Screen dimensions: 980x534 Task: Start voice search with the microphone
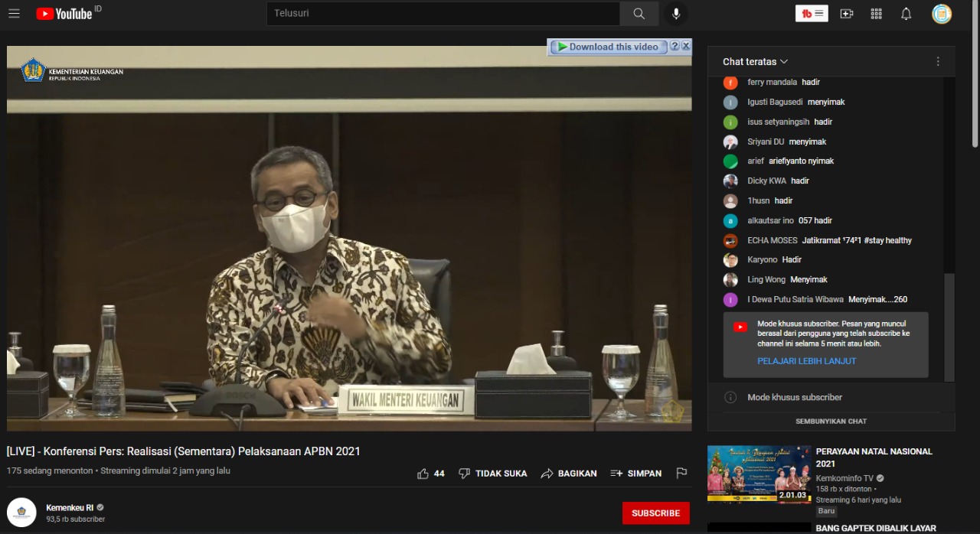click(676, 14)
